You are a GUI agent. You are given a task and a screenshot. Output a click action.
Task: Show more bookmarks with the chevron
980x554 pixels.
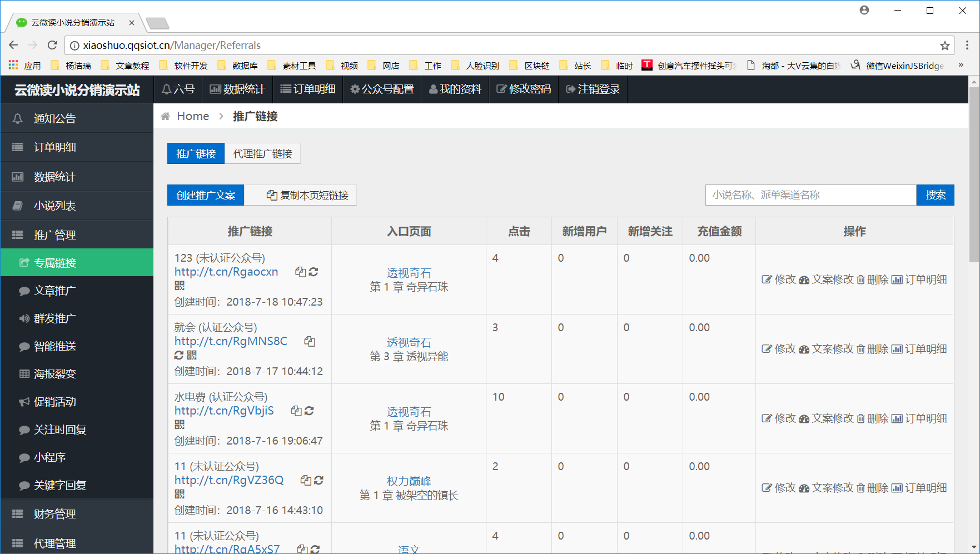pyautogui.click(x=961, y=65)
